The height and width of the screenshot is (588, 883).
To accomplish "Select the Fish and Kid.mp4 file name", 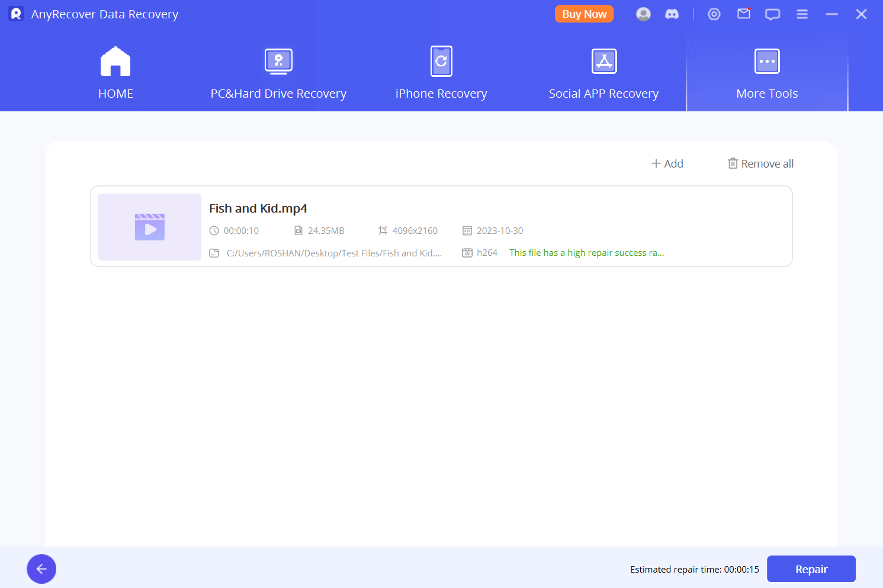I will (258, 208).
